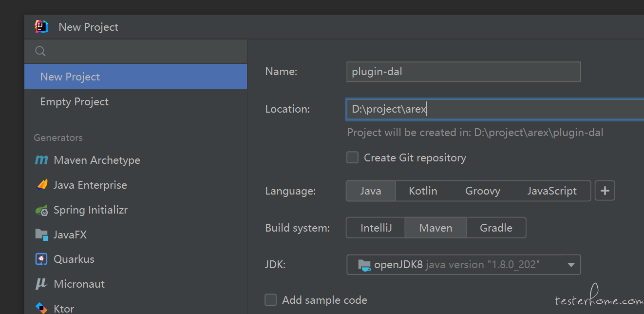
Task: Select the JavaFX generator icon
Action: 42,235
